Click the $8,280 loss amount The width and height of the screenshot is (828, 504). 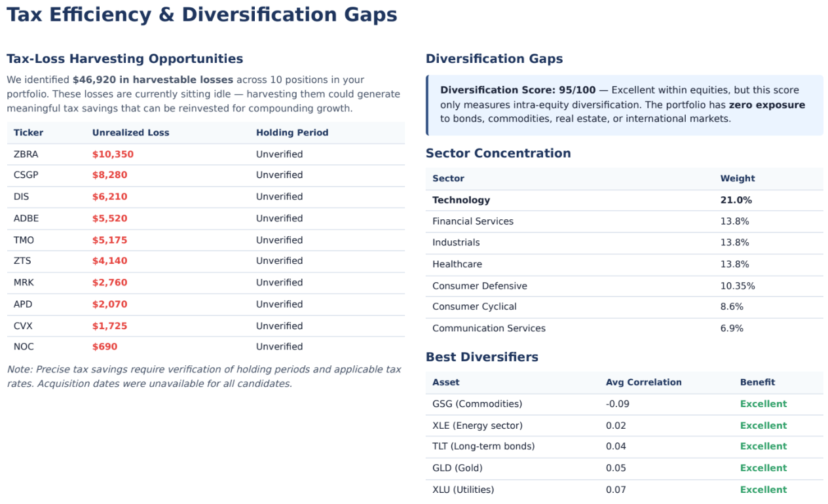[x=110, y=175]
